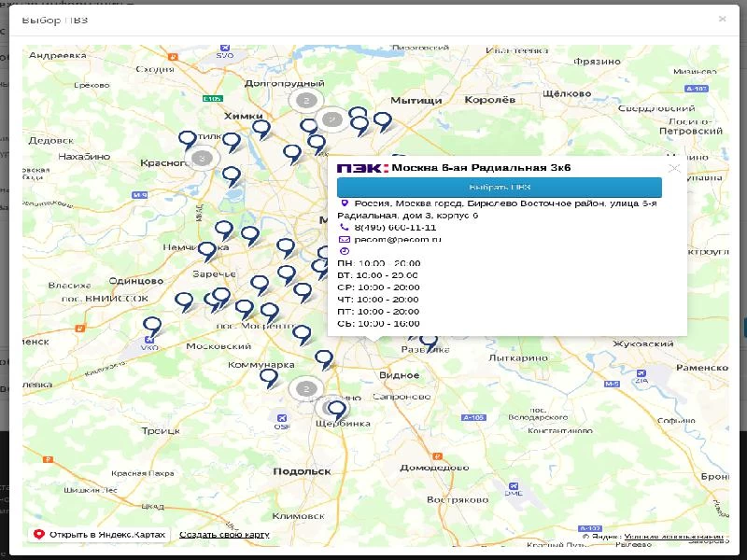Click the Лыткарино city label
The height and width of the screenshot is (560, 747).
(x=518, y=357)
